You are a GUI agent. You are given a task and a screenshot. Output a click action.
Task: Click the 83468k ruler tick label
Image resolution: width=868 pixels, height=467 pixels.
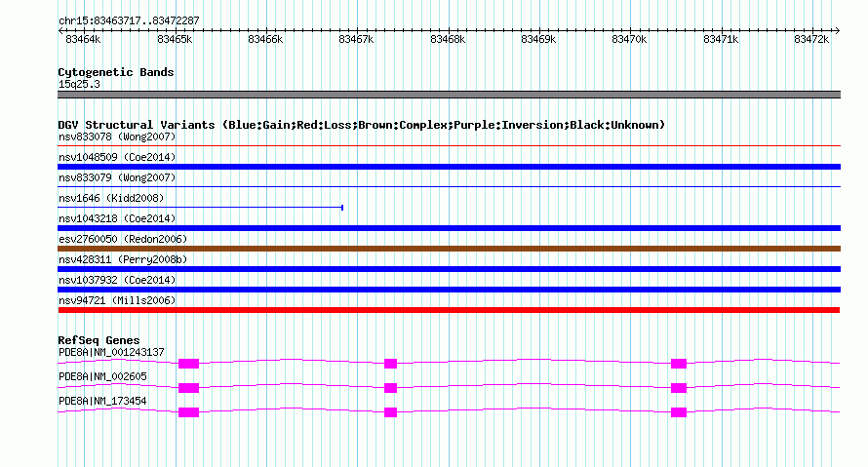pos(448,40)
